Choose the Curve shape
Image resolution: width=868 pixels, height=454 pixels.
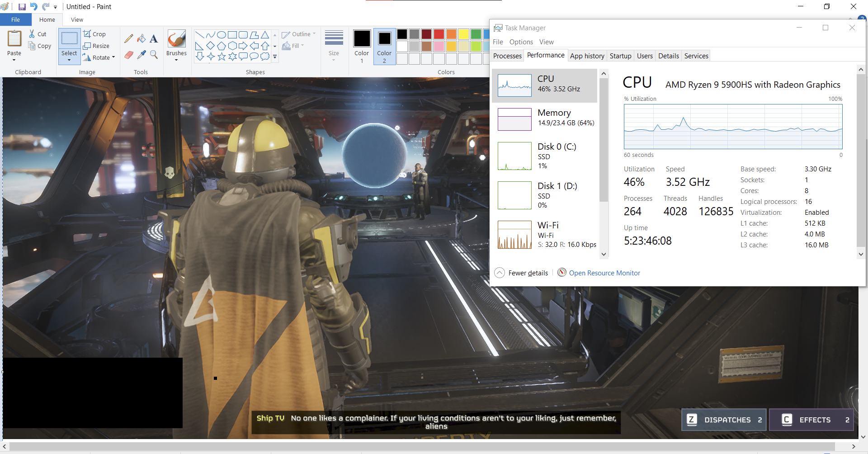(210, 35)
